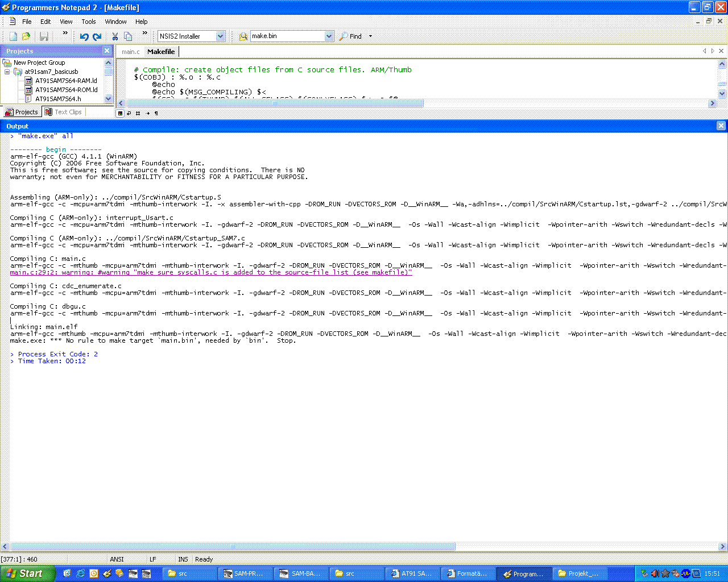Close the Output panel

pos(721,126)
